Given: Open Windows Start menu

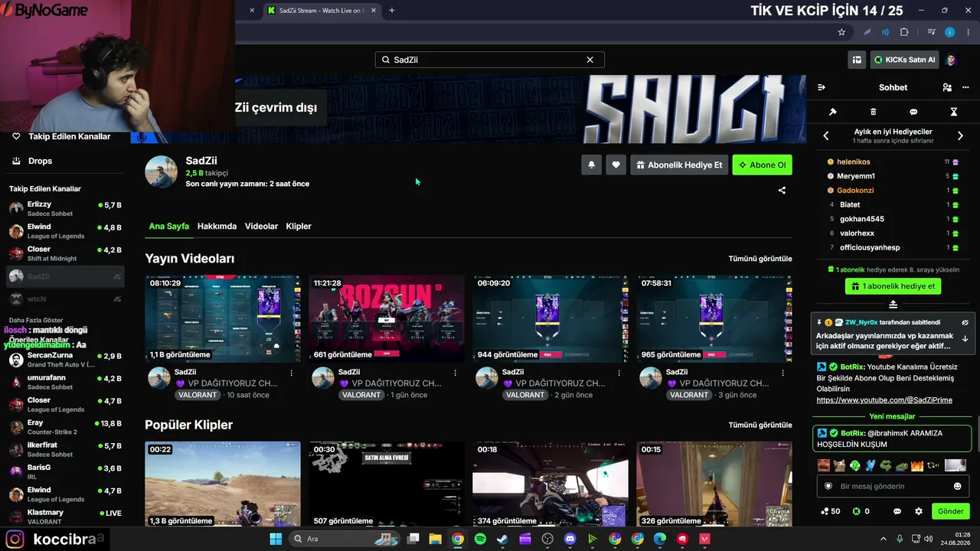Looking at the screenshot, I should tap(276, 539).
